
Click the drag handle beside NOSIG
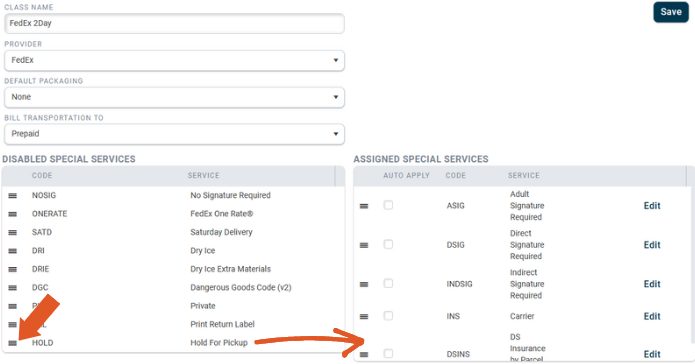pos(12,196)
